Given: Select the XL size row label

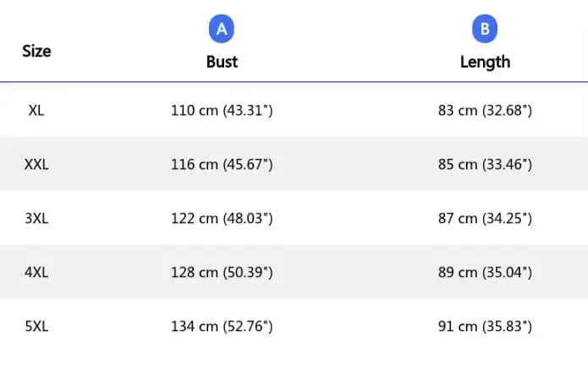Looking at the screenshot, I should tap(36, 111).
